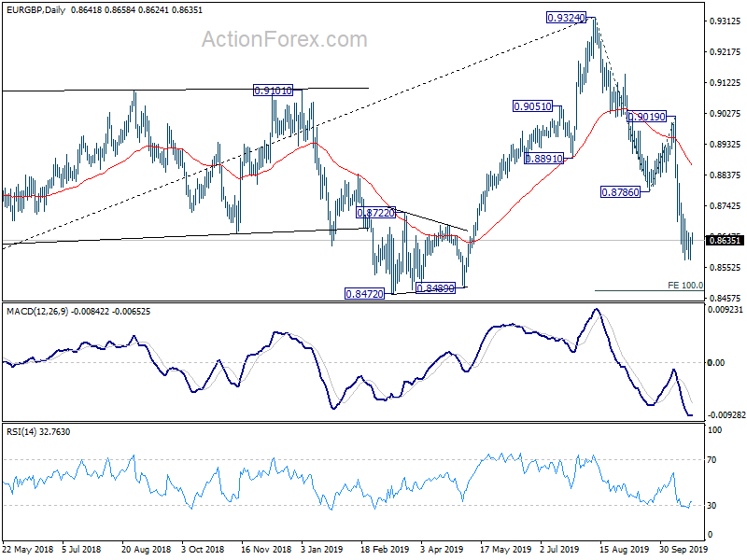Click the RSI 30 level axis value
This screenshot has height=560, width=747.
click(x=712, y=506)
